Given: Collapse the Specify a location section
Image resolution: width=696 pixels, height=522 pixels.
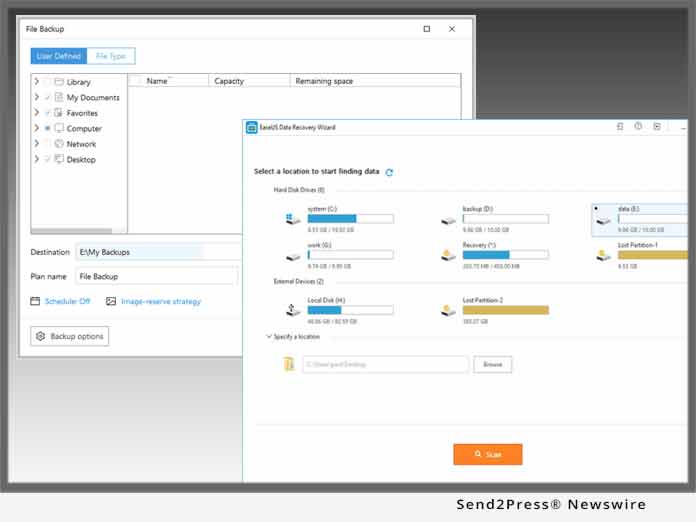Looking at the screenshot, I should point(269,337).
